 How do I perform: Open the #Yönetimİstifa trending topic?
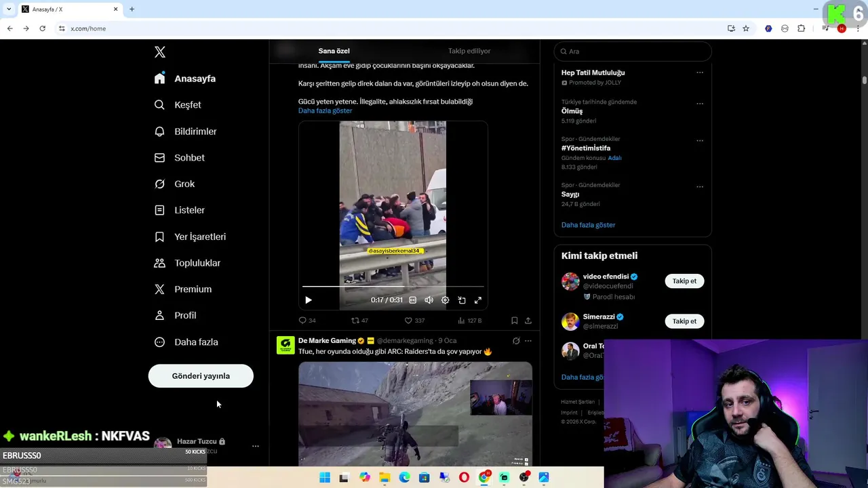[x=586, y=148]
